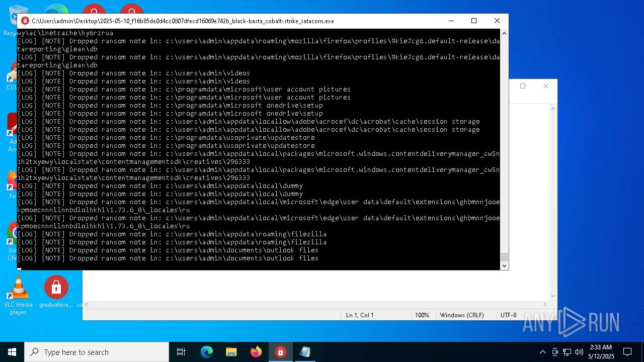This screenshot has height=362, width=644.
Task: Click Notepad horizontal scrollbar right arrow
Action: click(545, 304)
